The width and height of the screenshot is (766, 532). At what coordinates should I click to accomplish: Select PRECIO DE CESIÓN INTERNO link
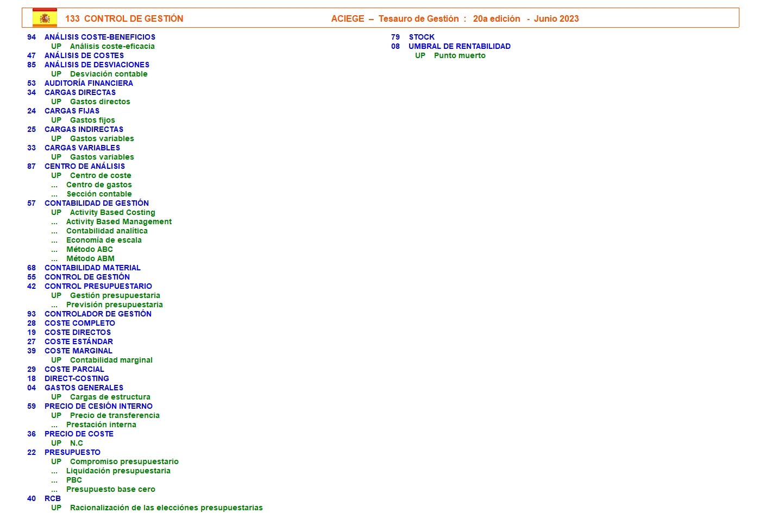(98, 406)
